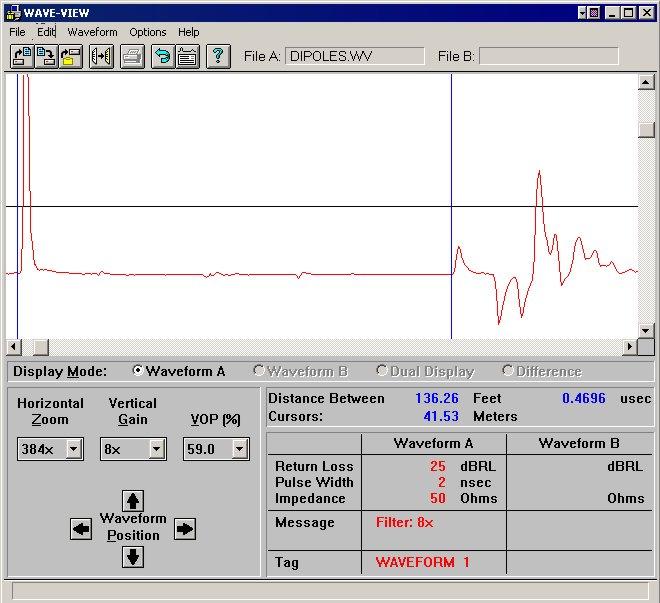Click the 136.26 Feet distance value
Image resolution: width=660 pixels, height=603 pixels.
437,398
